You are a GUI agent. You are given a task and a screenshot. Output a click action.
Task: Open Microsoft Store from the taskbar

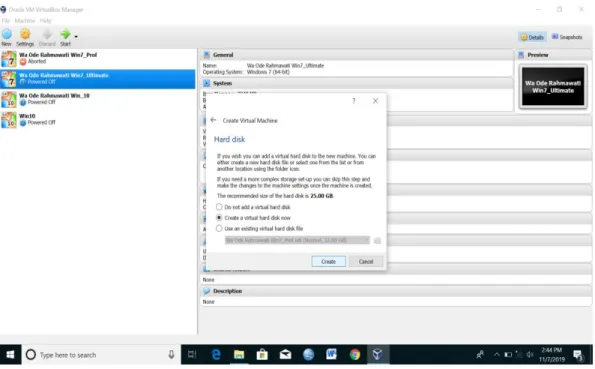262,355
